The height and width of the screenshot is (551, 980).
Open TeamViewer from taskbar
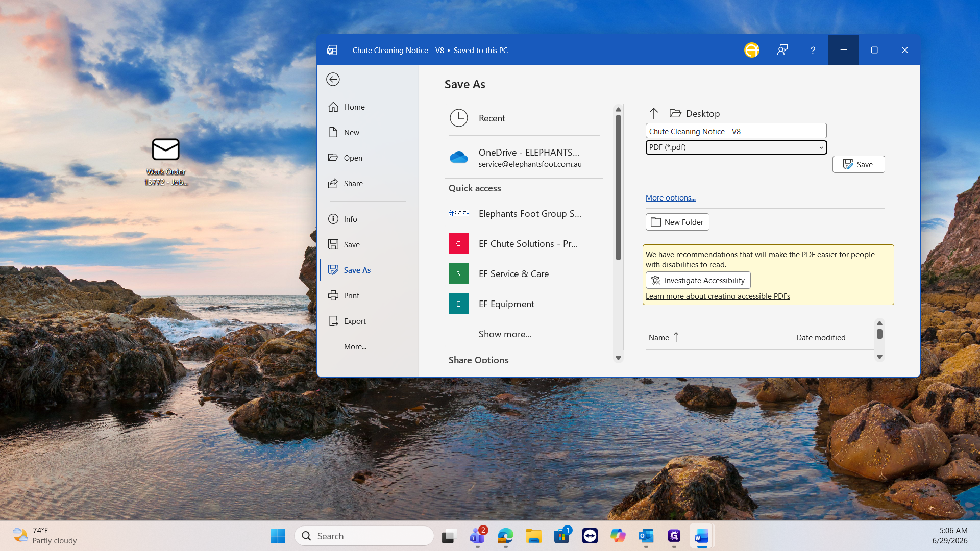coord(590,536)
